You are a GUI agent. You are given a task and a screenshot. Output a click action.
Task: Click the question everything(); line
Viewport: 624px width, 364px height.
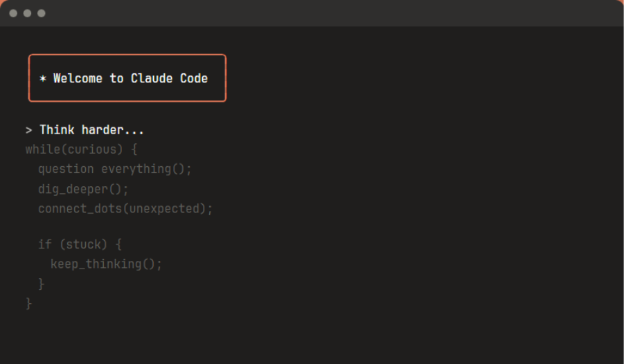114,169
